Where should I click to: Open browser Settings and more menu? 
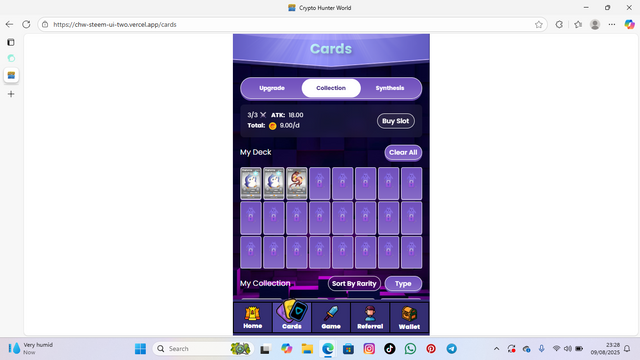tap(611, 24)
